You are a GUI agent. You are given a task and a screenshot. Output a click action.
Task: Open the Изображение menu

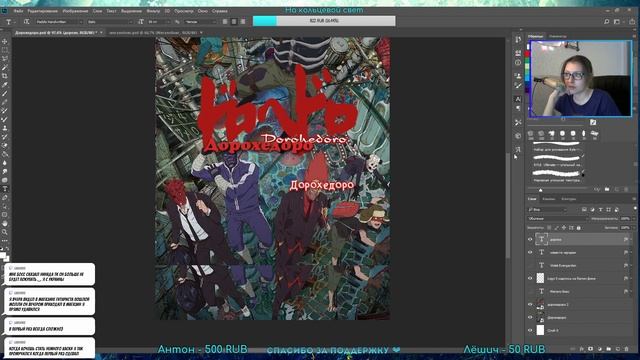click(75, 11)
